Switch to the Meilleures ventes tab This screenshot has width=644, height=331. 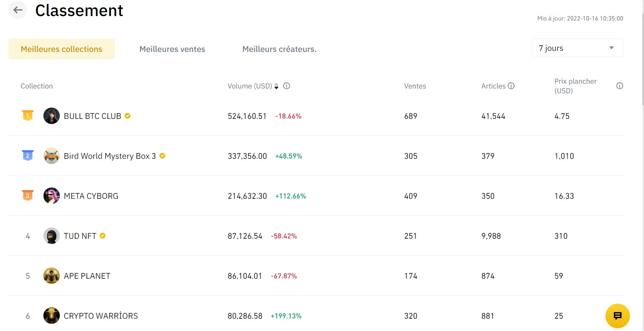(x=172, y=49)
